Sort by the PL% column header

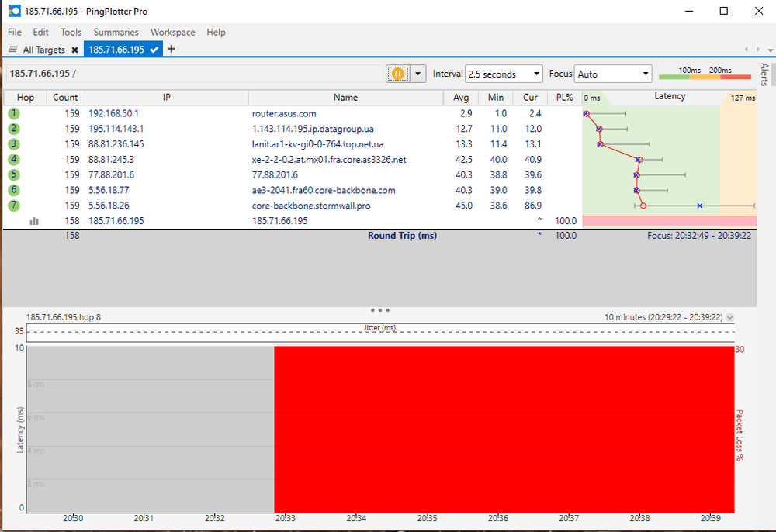tap(564, 98)
